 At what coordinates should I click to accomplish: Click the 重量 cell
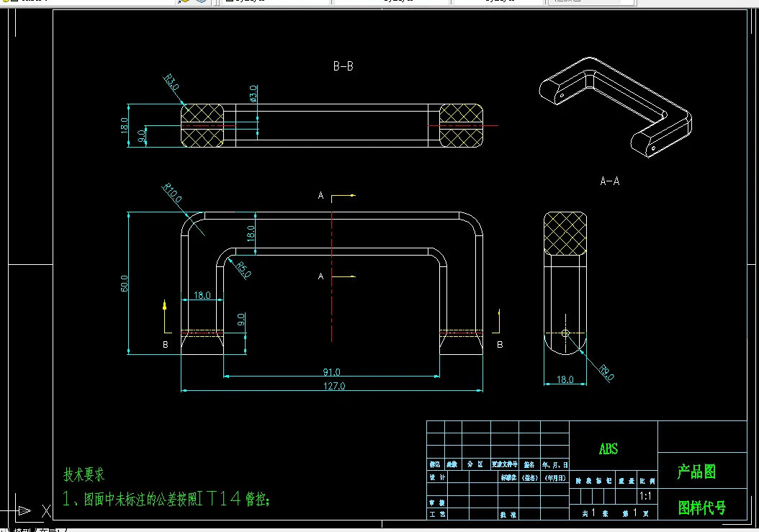624,481
